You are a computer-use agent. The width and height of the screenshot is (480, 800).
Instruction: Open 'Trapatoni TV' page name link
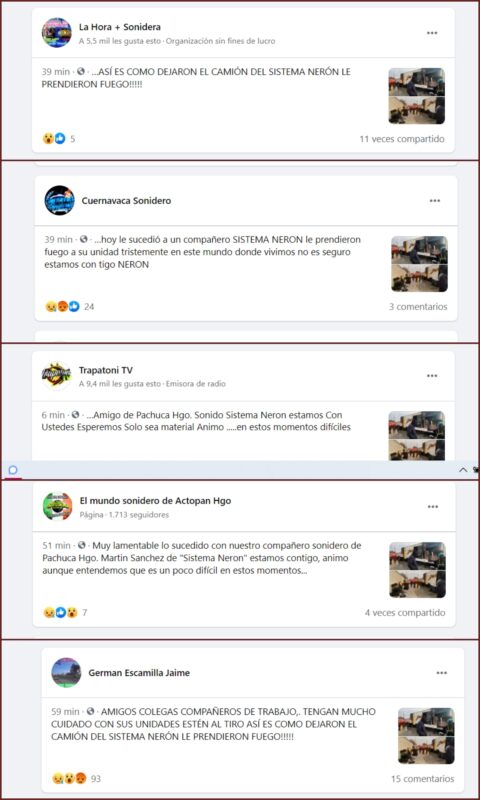pyautogui.click(x=106, y=370)
